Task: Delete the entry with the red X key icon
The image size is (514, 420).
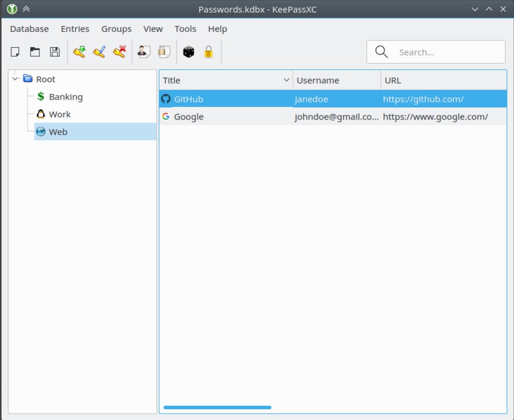Action: pos(119,52)
